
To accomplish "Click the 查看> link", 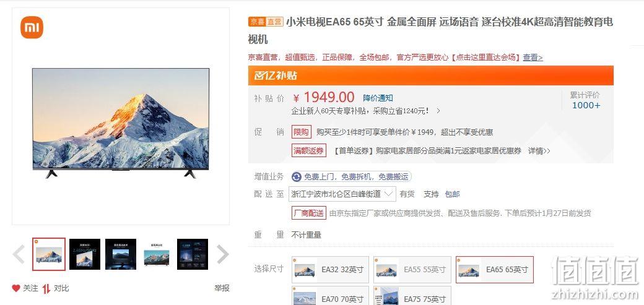I will pos(533,58).
